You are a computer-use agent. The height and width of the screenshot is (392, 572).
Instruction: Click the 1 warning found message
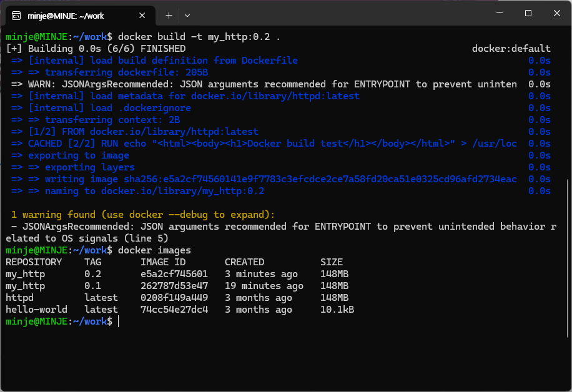click(x=143, y=215)
